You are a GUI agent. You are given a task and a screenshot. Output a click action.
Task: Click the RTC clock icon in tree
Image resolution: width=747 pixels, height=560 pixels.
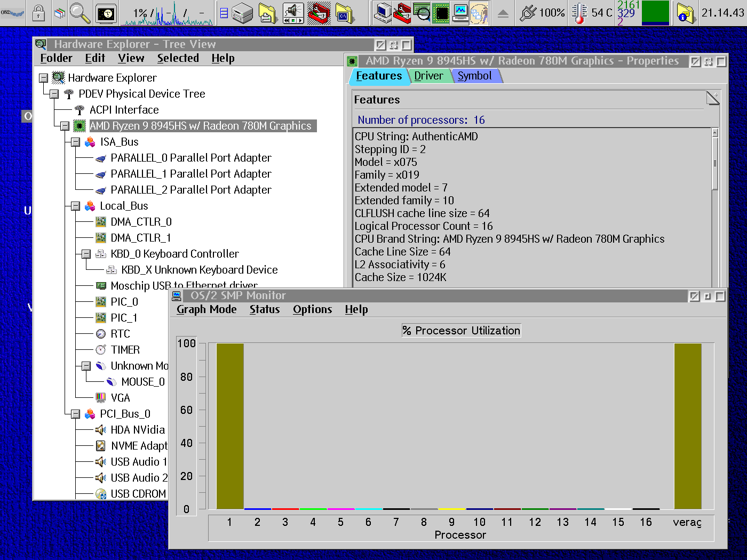point(101,334)
